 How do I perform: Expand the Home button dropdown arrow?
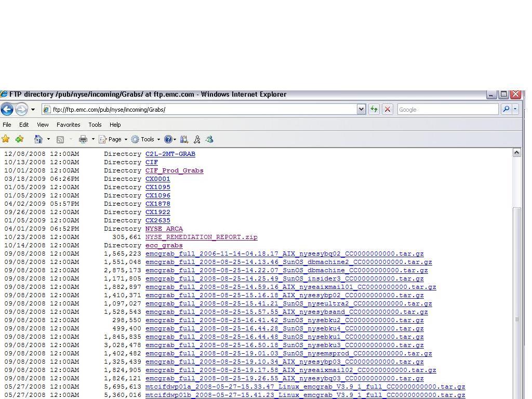(x=48, y=139)
